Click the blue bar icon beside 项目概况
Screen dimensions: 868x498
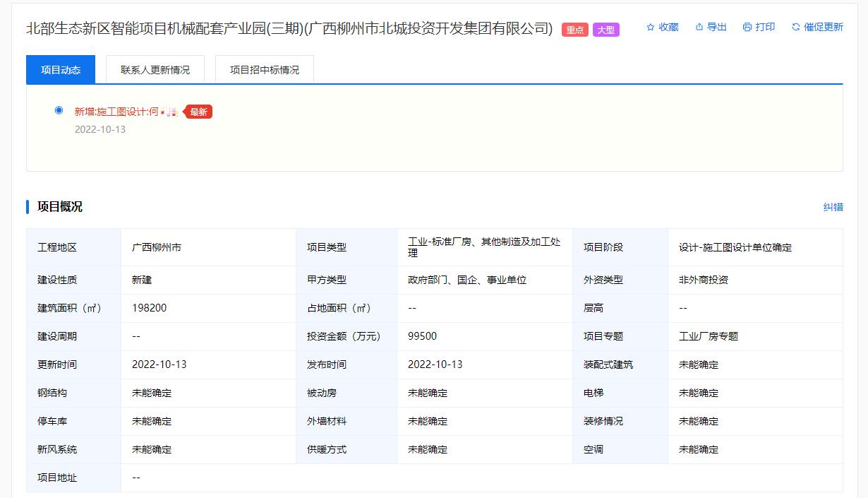(29, 206)
